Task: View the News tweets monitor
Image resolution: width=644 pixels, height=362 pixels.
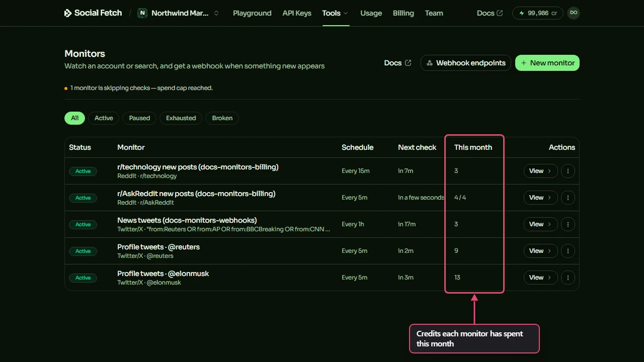Action: [540, 224]
